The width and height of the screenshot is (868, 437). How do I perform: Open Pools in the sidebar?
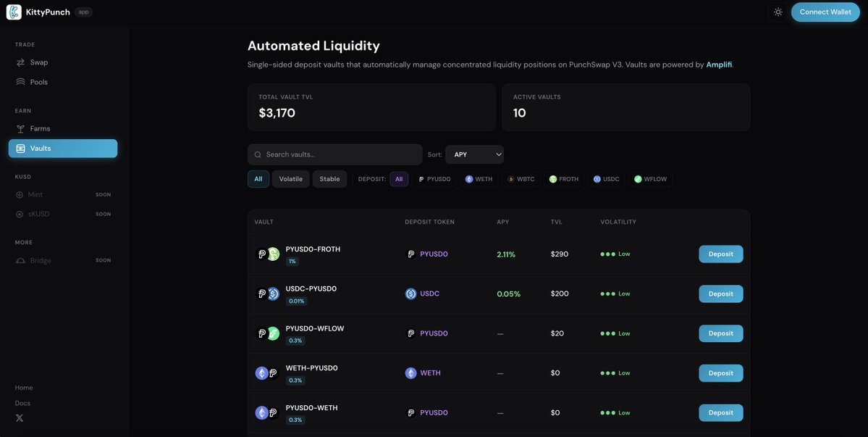[x=62, y=82]
